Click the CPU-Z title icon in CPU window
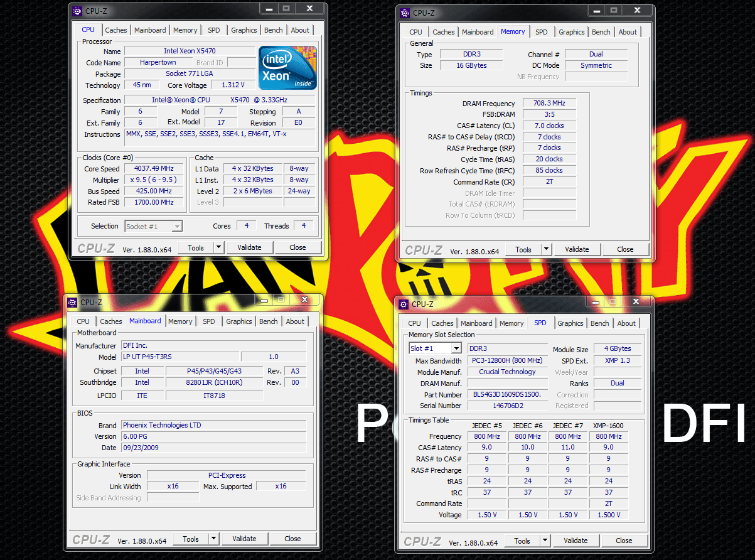755x560 pixels. click(77, 11)
